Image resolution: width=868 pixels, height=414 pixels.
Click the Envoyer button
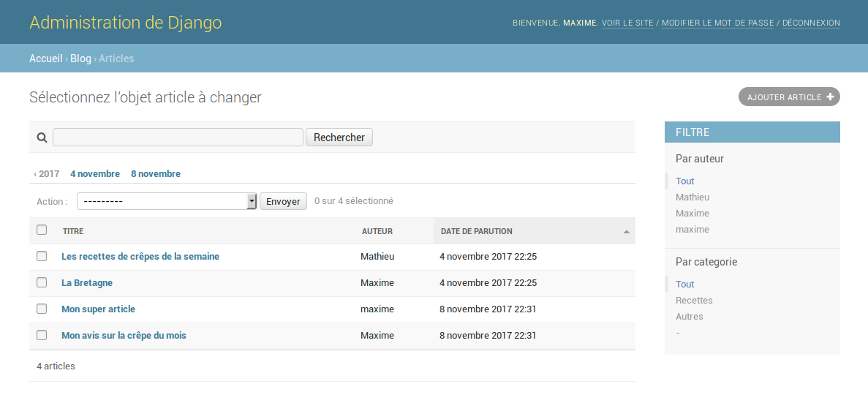(283, 201)
